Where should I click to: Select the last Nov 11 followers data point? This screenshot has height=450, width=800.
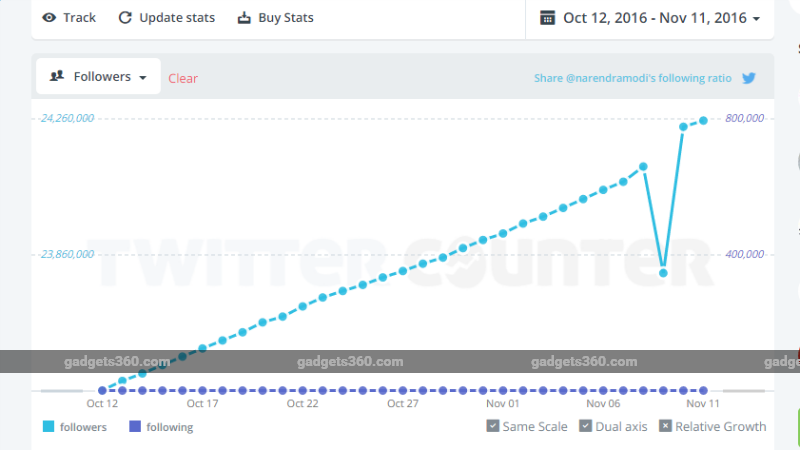pyautogui.click(x=703, y=120)
